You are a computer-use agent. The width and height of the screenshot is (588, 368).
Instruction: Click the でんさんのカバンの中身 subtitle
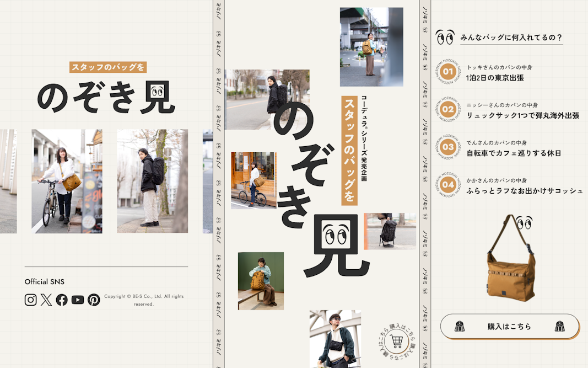tap(497, 143)
